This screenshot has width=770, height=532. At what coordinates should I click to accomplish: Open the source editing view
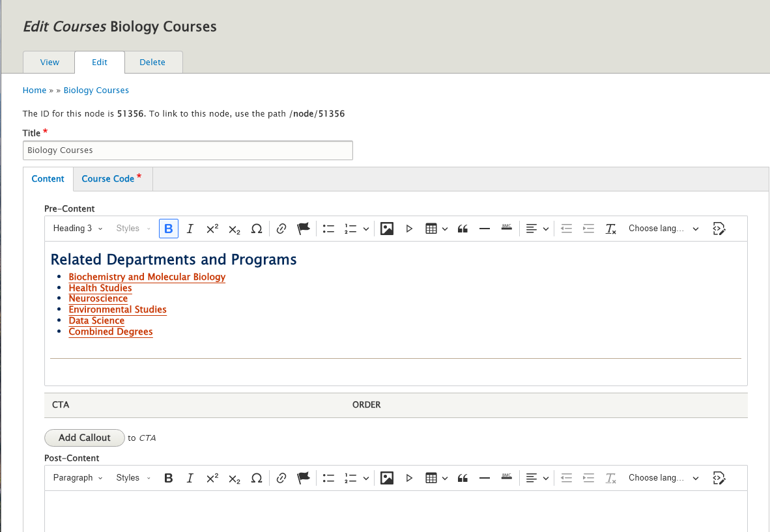pos(719,228)
